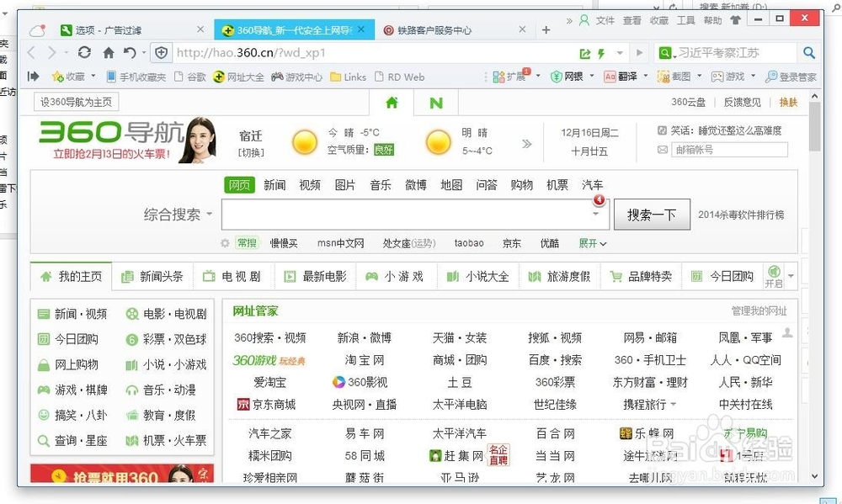Open the 收藏 star favorites button
842x504 pixels.
(x=67, y=77)
